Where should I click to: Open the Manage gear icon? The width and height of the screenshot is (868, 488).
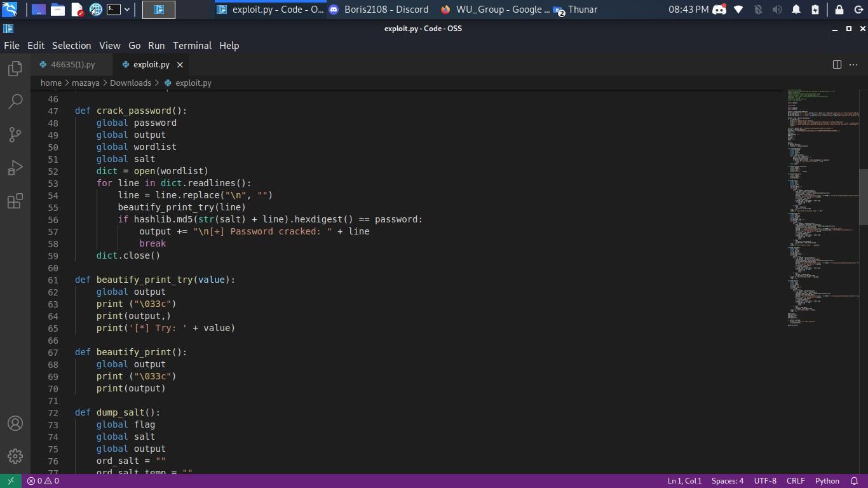tap(15, 456)
